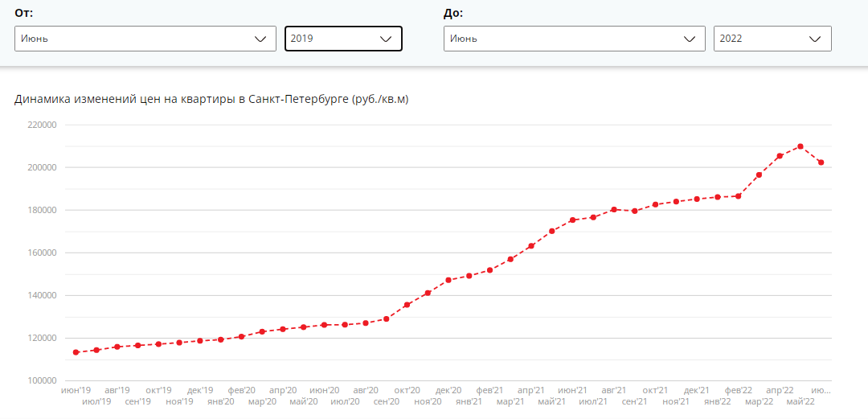The height and width of the screenshot is (419, 868).
Task: Click the data point for дек'20
Action: click(x=448, y=280)
